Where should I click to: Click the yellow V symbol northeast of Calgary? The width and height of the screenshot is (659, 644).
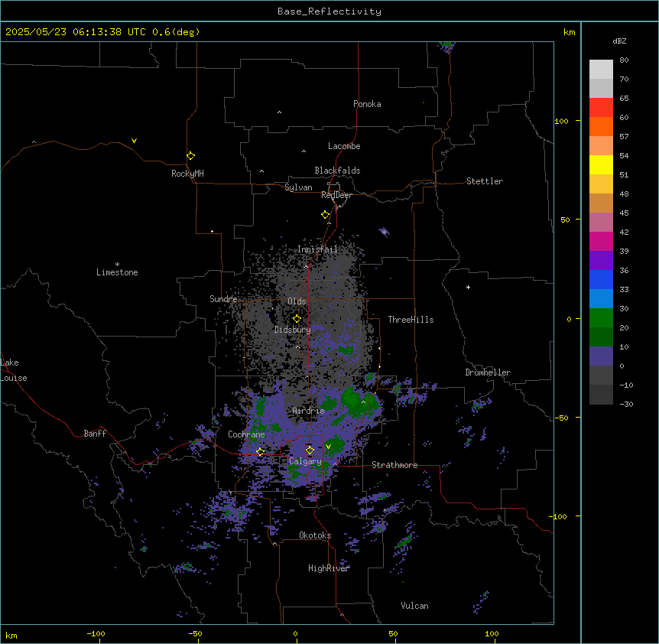coord(328,447)
